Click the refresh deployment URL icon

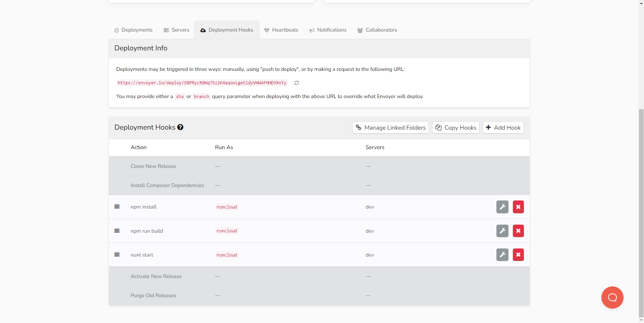coord(297,83)
